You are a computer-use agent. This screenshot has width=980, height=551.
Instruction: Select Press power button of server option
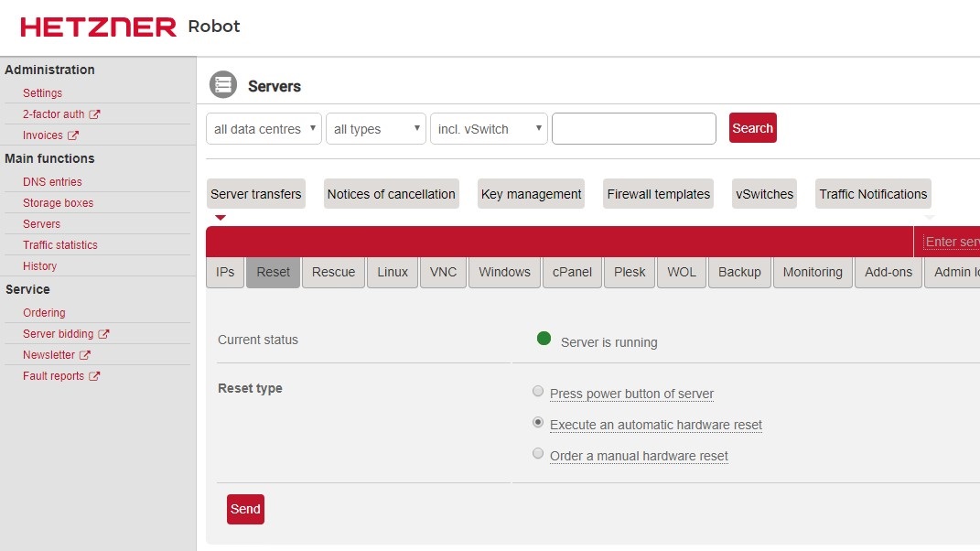coord(537,392)
